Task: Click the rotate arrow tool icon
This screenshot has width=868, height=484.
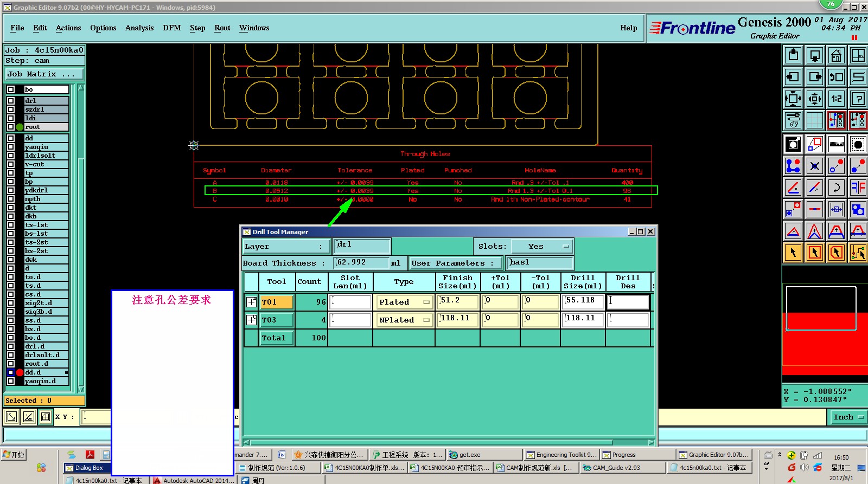Action: point(836,188)
